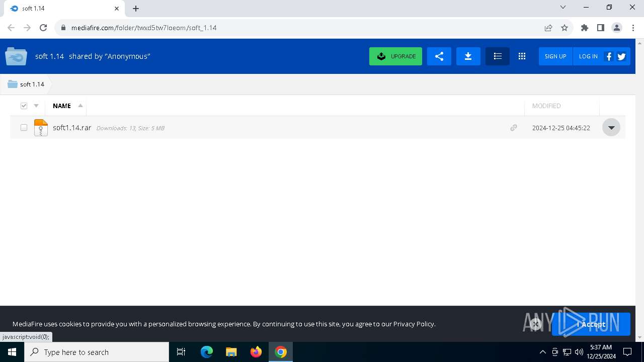This screenshot has height=362, width=644.
Task: Close the soft 1.14 browser tab
Action: 116,9
